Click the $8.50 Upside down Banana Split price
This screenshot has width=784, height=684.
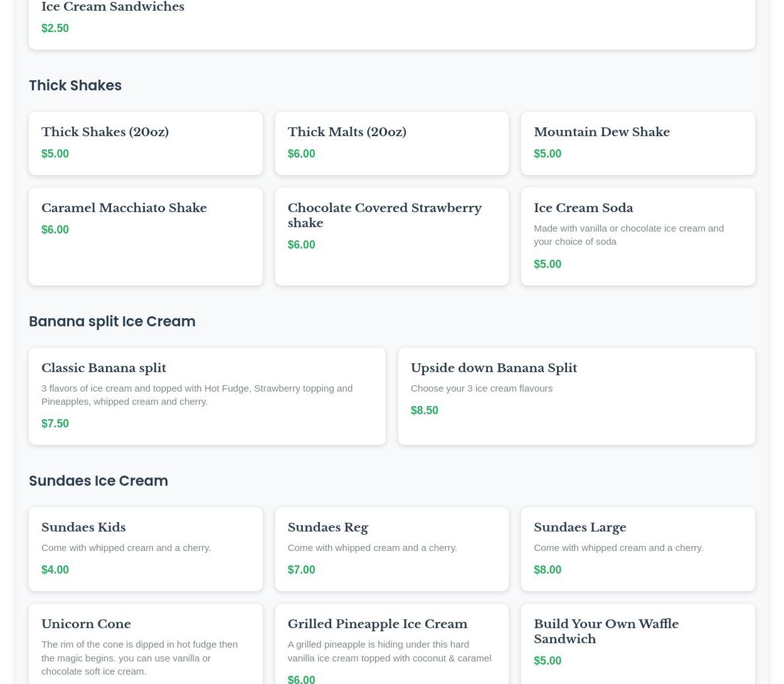pos(424,410)
